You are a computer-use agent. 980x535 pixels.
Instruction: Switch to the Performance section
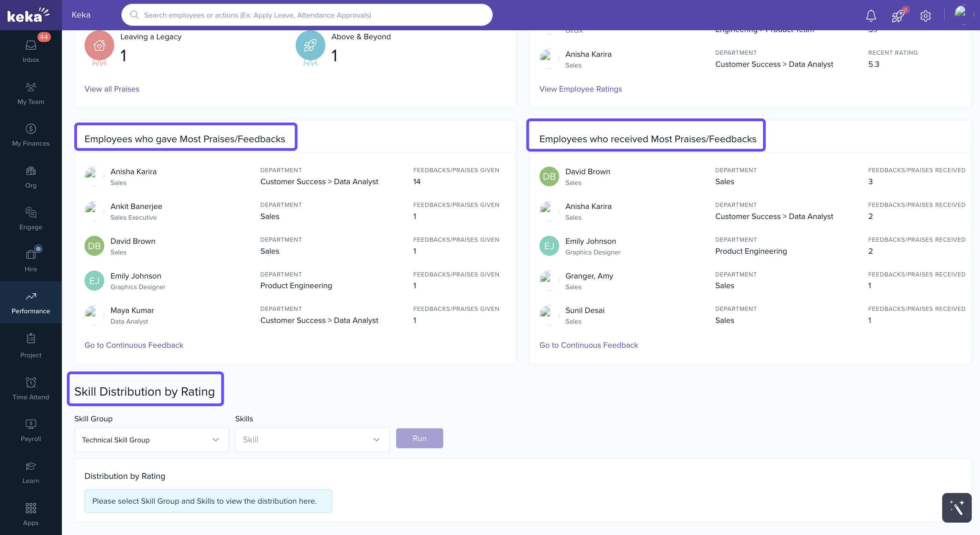(31, 302)
